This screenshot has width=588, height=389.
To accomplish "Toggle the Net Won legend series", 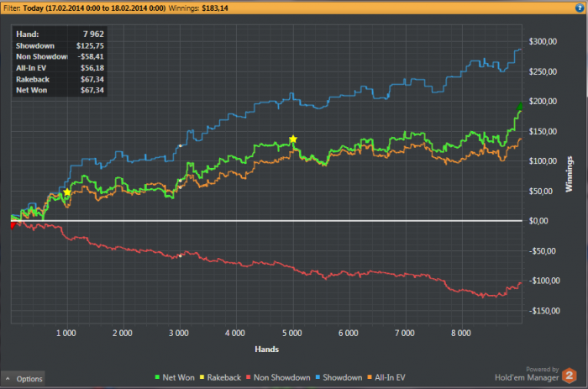I will pyautogui.click(x=175, y=377).
